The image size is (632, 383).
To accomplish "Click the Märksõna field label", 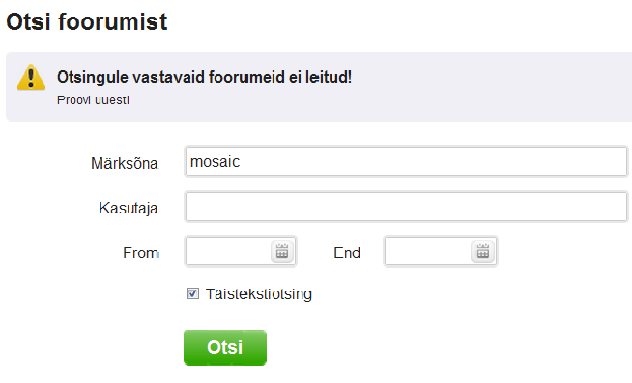I will point(125,163).
